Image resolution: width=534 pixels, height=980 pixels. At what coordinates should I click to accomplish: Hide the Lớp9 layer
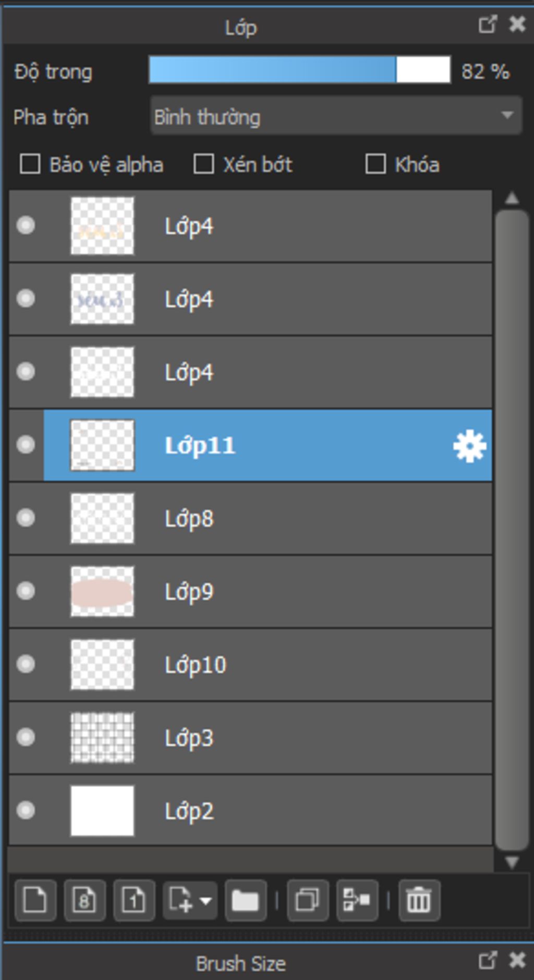click(x=26, y=591)
